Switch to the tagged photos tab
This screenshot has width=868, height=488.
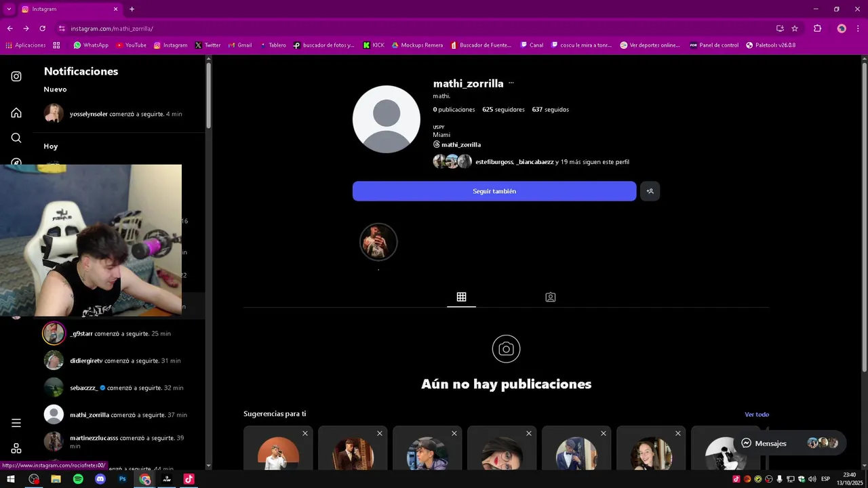[x=551, y=297]
